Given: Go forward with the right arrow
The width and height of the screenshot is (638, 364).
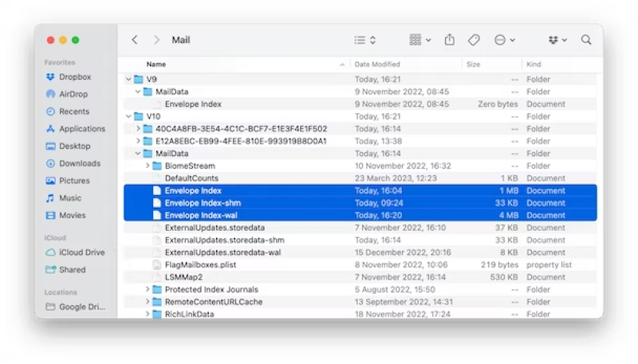Looking at the screenshot, I should pyautogui.click(x=156, y=40).
